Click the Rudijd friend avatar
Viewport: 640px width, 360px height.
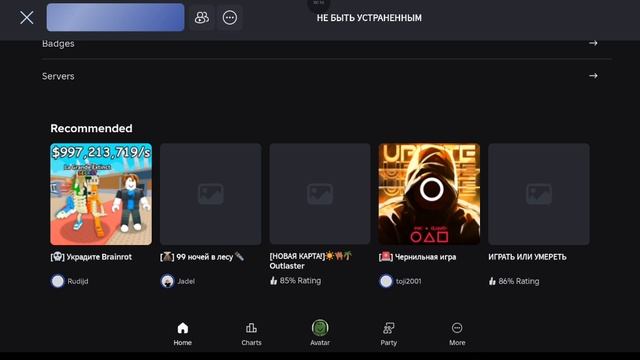(58, 281)
